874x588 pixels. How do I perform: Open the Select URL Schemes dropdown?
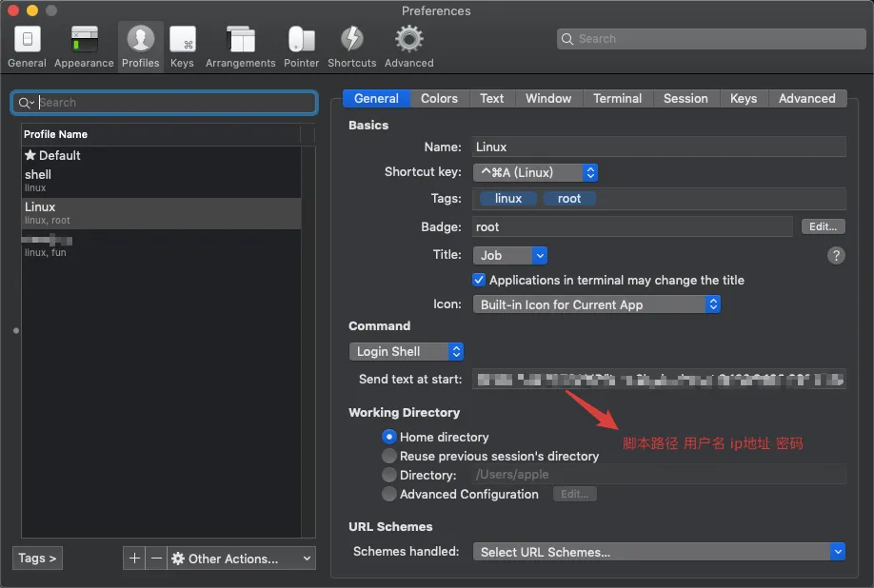tap(659, 552)
